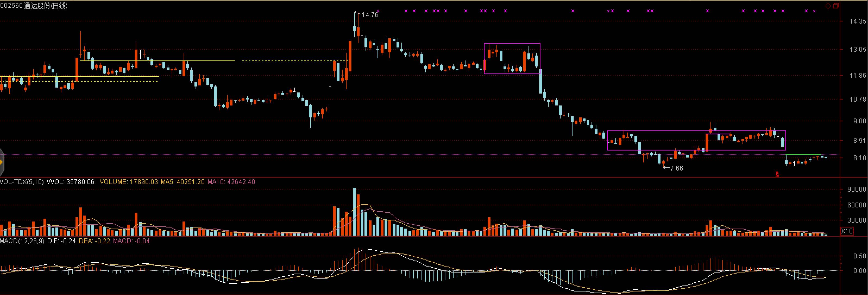Click the 8.10 price axis label
This screenshot has height=295, width=868.
859,158
